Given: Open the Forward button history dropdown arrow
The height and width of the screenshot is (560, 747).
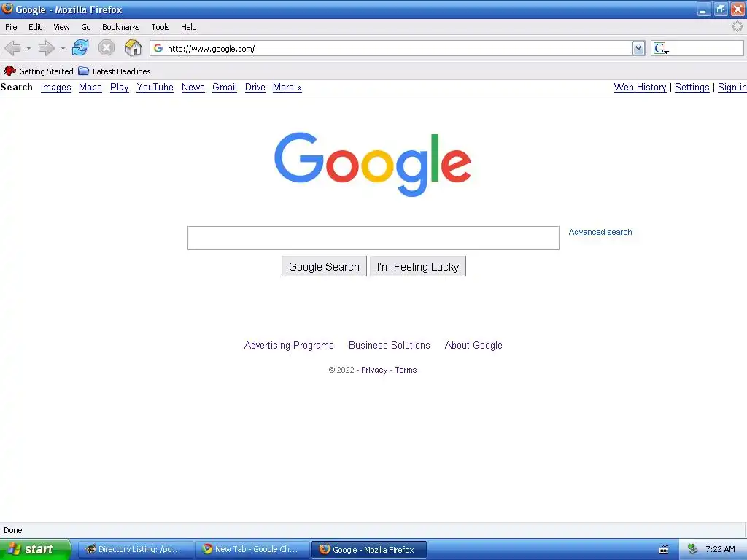Looking at the screenshot, I should pos(63,49).
